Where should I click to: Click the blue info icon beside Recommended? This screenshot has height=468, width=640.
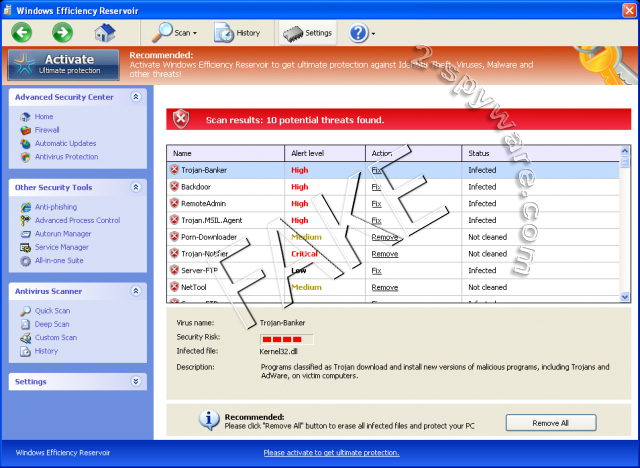coord(209,420)
